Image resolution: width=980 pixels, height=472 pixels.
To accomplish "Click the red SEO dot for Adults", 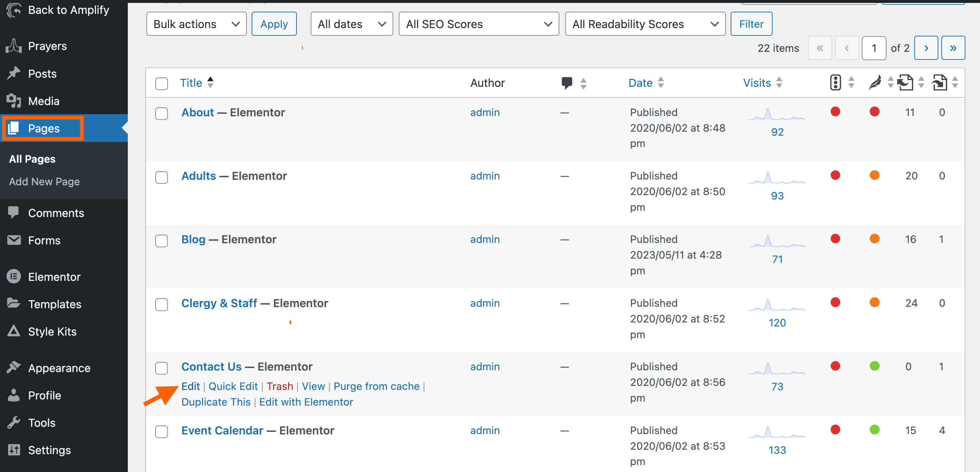I will (x=835, y=175).
